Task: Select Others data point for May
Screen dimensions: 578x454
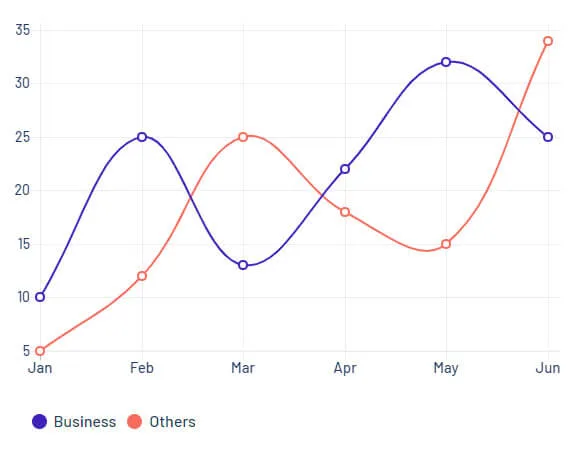Action: click(446, 244)
